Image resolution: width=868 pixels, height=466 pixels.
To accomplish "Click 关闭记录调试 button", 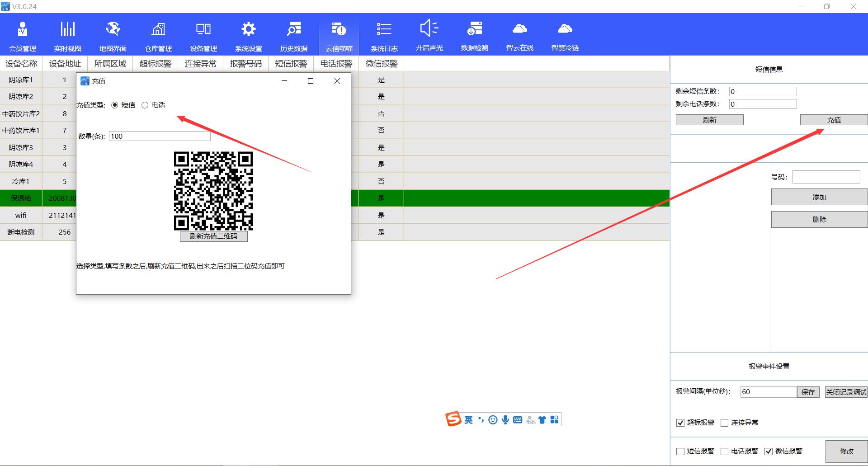I will pos(846,392).
